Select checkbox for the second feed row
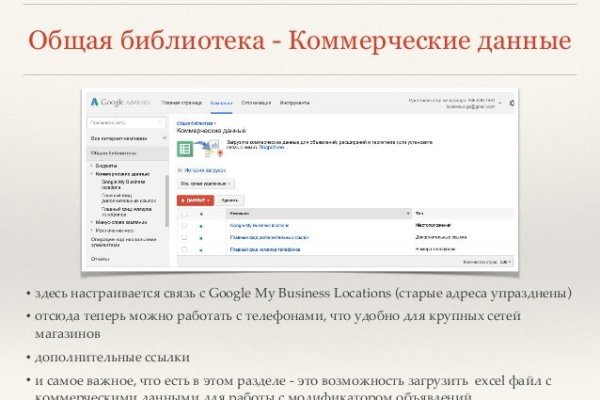This screenshot has width=600, height=400. 183,237
